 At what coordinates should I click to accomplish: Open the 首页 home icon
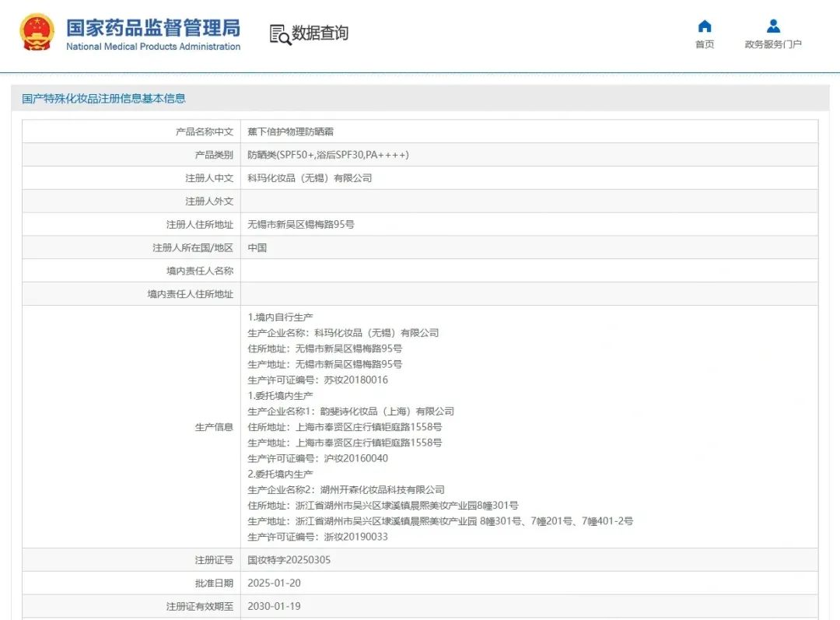[705, 26]
